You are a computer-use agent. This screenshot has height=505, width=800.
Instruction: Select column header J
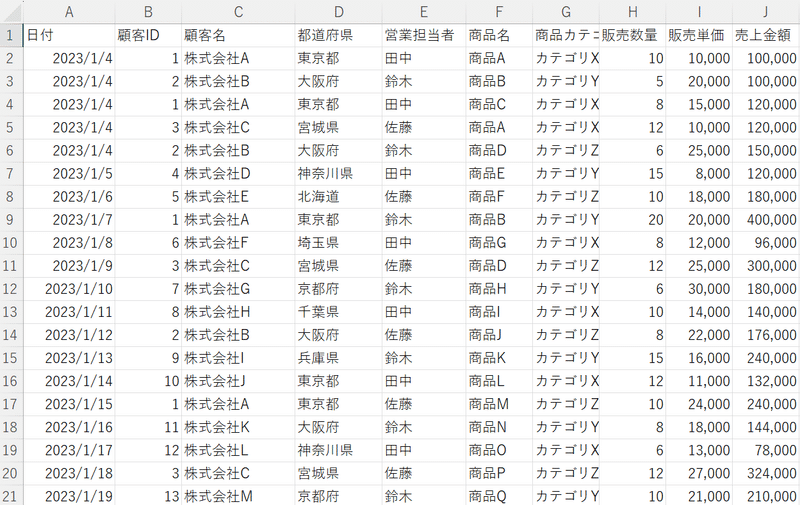765,11
